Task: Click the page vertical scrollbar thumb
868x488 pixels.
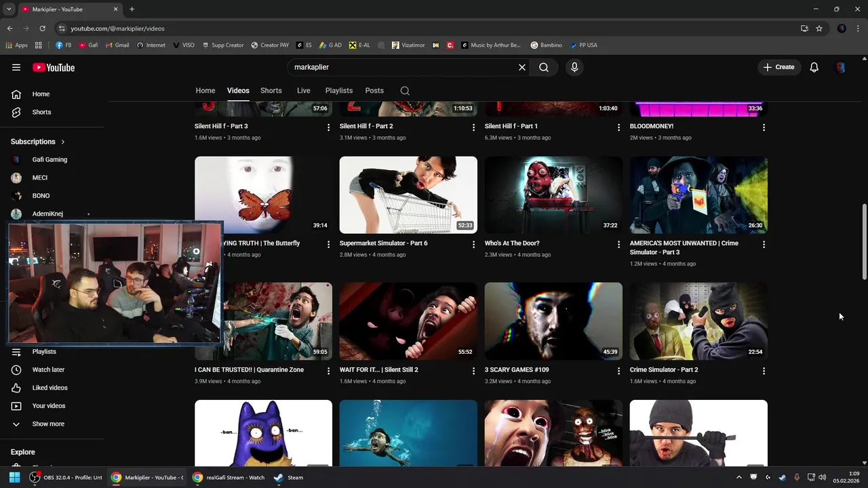Action: point(864,241)
